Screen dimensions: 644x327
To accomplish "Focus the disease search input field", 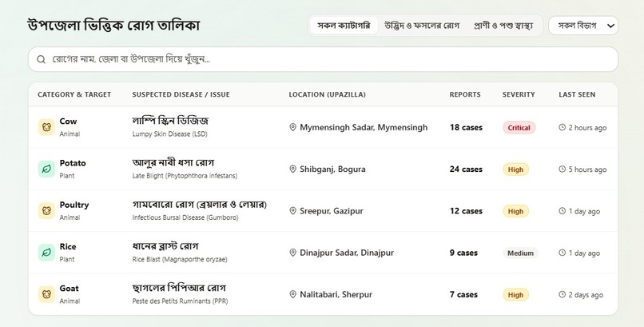I will click(323, 60).
